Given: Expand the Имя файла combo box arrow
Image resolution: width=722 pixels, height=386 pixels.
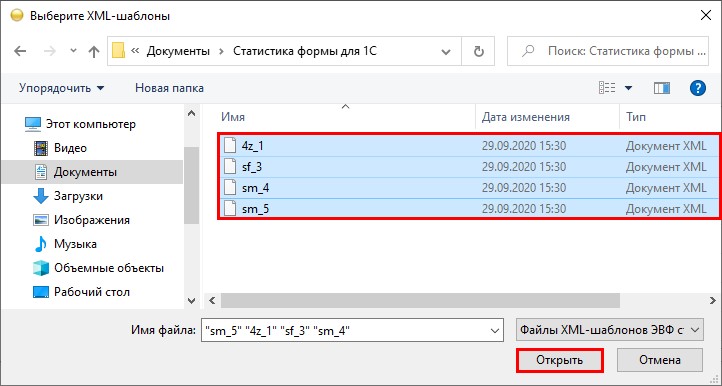Looking at the screenshot, I should (x=495, y=331).
